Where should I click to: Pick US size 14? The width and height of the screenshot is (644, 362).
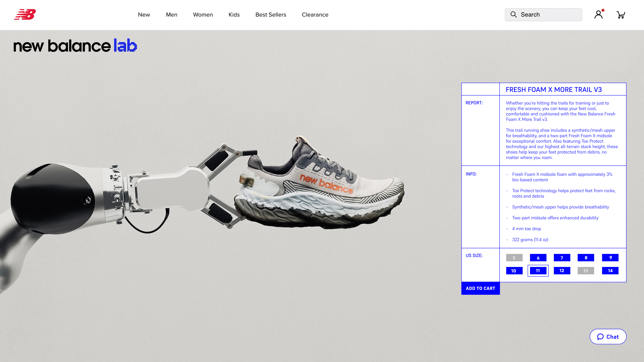(610, 271)
